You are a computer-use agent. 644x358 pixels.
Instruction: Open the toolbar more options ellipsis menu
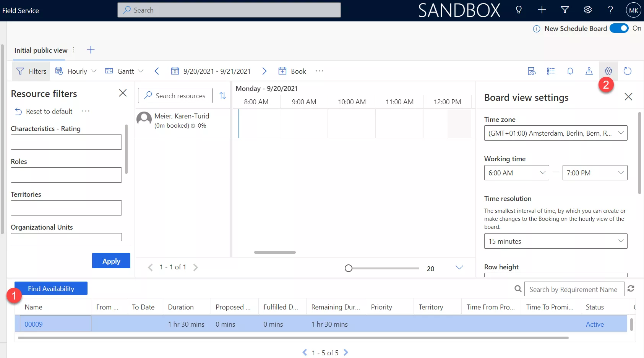point(319,71)
